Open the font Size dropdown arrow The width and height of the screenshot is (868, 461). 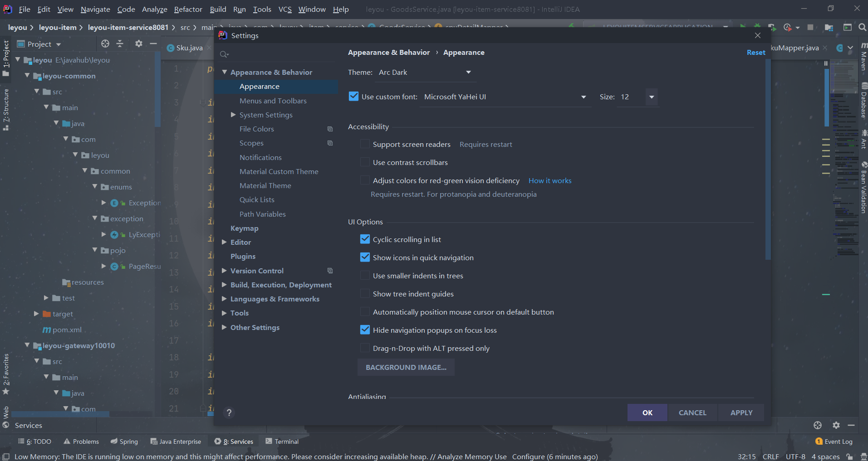[x=652, y=97]
